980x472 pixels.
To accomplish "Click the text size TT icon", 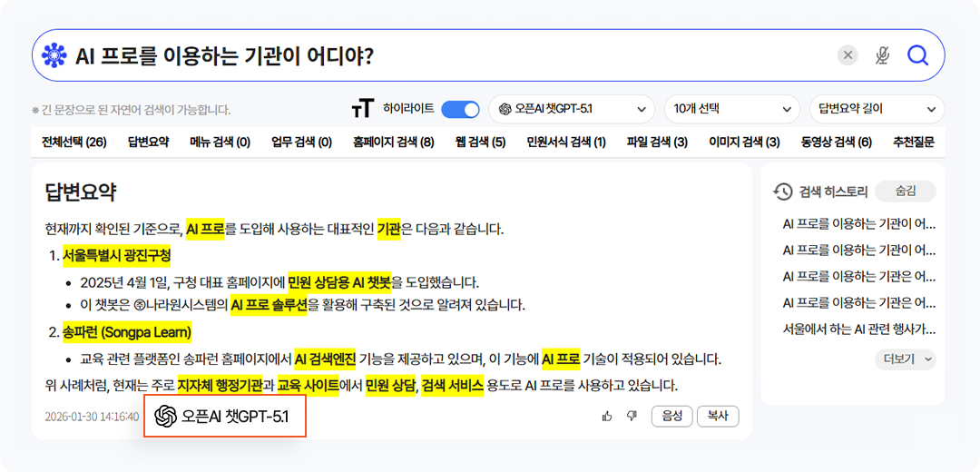I will pos(362,109).
